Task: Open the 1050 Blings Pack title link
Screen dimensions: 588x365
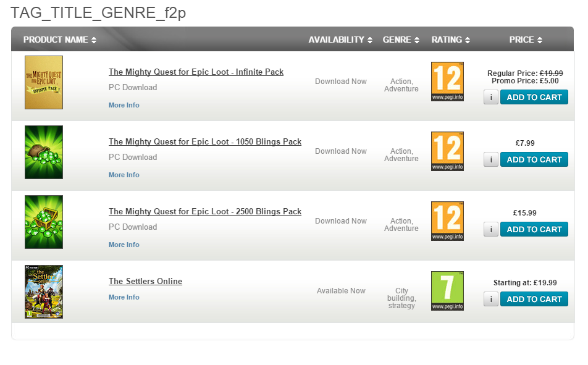Action: tap(205, 141)
